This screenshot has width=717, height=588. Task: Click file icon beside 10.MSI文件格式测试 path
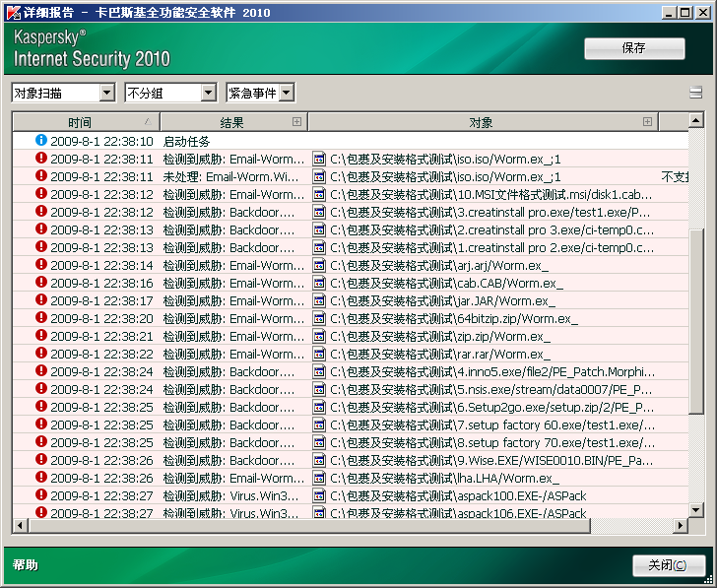tap(319, 194)
